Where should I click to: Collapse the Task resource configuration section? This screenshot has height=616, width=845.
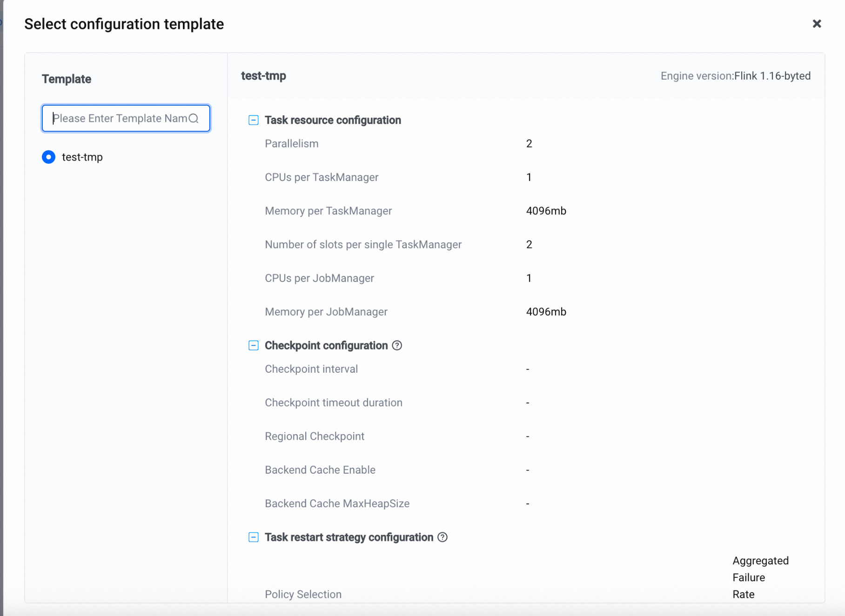point(254,120)
